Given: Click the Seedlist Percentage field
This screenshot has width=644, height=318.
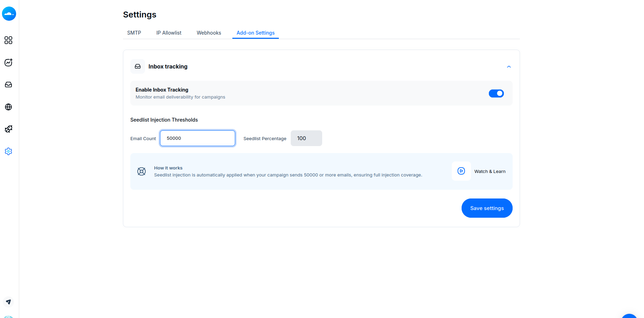Looking at the screenshot, I should (x=306, y=138).
